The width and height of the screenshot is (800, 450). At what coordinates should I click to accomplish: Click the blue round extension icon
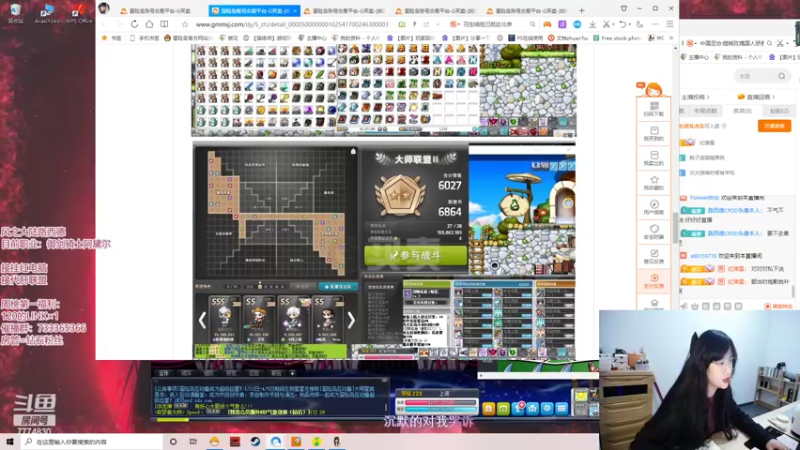577,24
